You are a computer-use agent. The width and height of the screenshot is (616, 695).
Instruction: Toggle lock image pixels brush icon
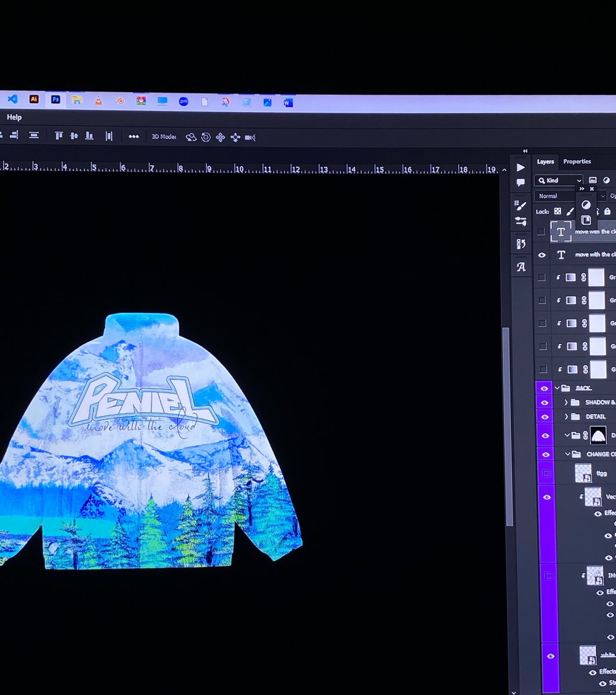coord(571,211)
